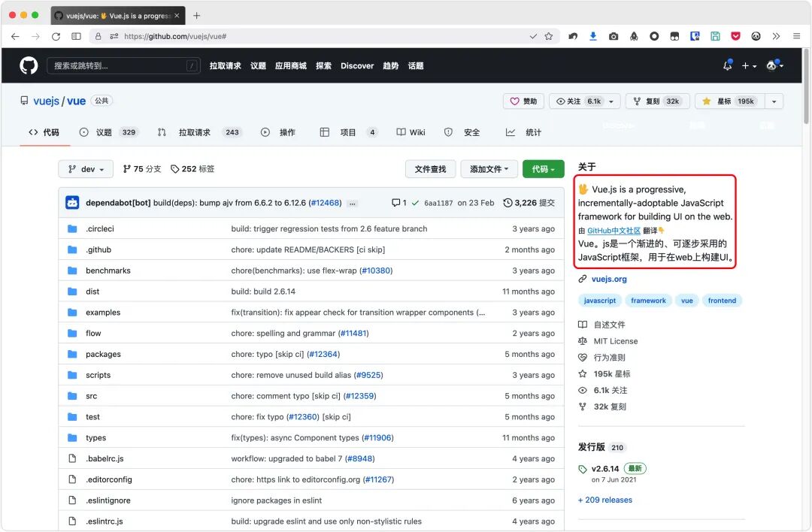Open the plus create-new dropdown in header

pos(749,65)
